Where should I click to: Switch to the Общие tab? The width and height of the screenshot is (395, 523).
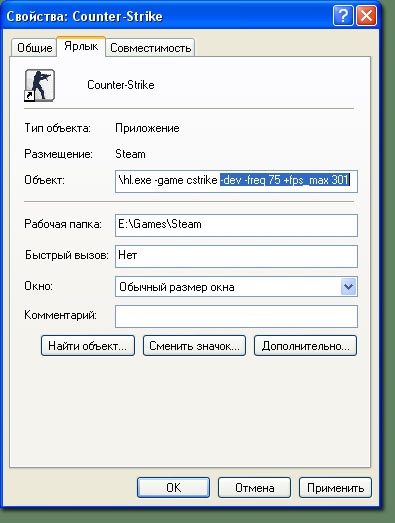tap(35, 48)
